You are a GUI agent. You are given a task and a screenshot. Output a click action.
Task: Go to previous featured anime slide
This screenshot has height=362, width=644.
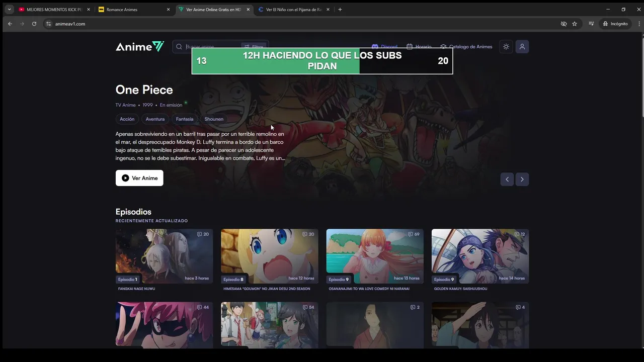pos(507,179)
